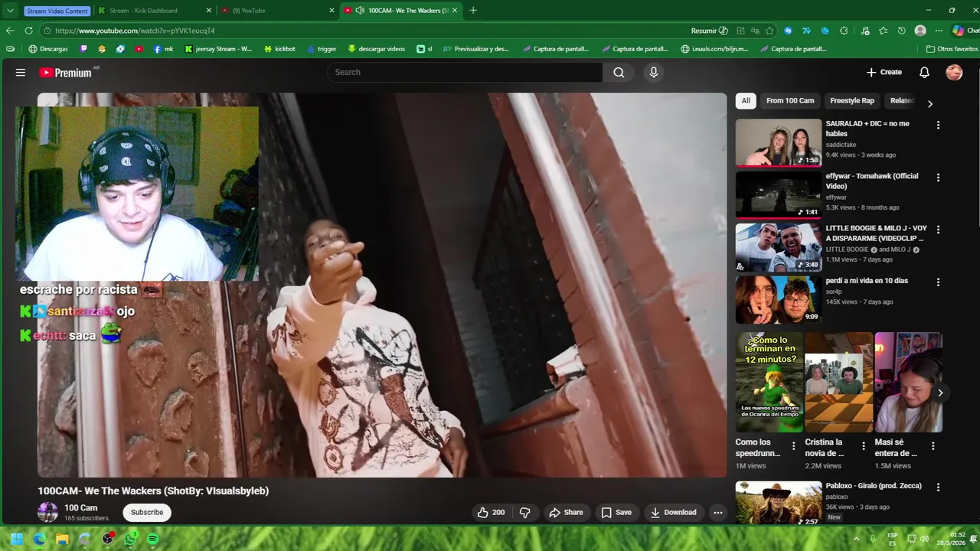Open the descargar videos bookmark
Screen dimensions: 980x551
click(x=376, y=49)
